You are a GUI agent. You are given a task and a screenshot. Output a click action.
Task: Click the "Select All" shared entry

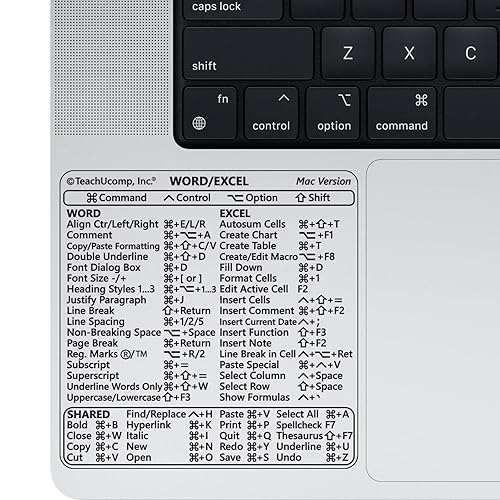(x=313, y=414)
